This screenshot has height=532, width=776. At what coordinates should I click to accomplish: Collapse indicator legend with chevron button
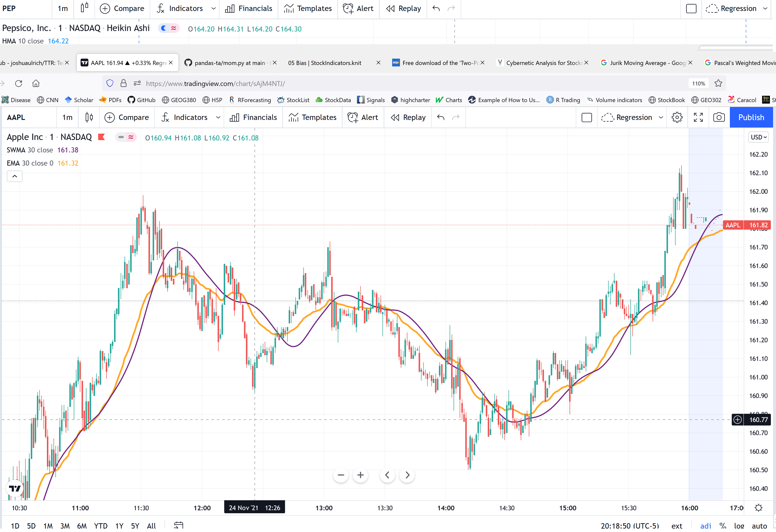15,176
